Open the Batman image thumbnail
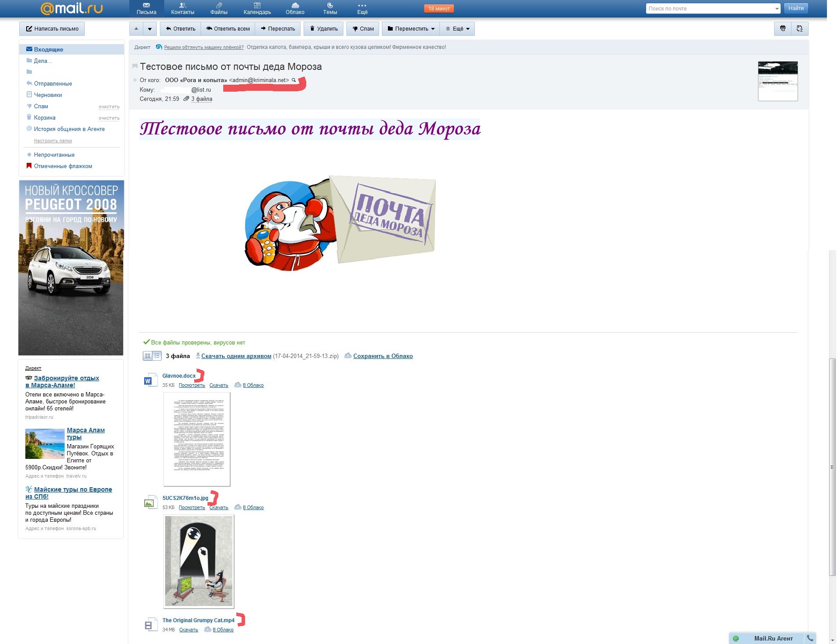837x644 pixels. tap(199, 561)
